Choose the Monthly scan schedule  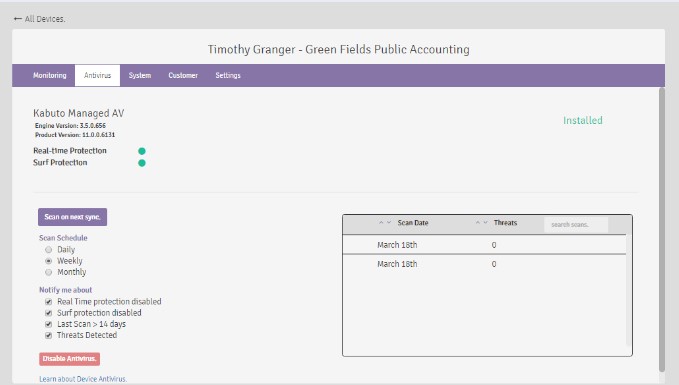[x=48, y=272]
